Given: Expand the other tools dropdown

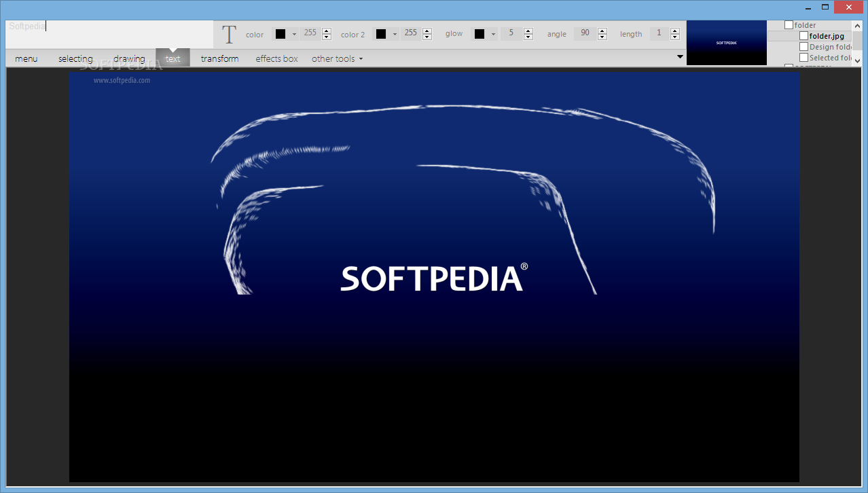Looking at the screenshot, I should [338, 58].
